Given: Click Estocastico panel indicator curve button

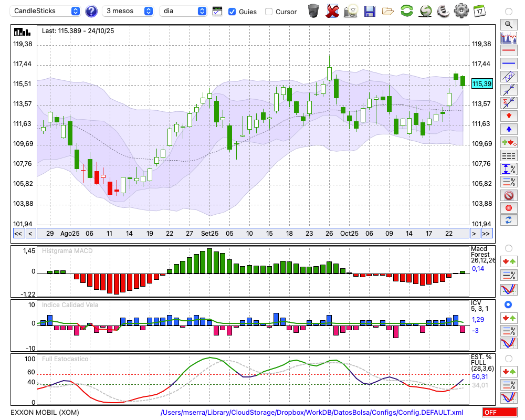Looking at the screenshot, I should (509, 397).
